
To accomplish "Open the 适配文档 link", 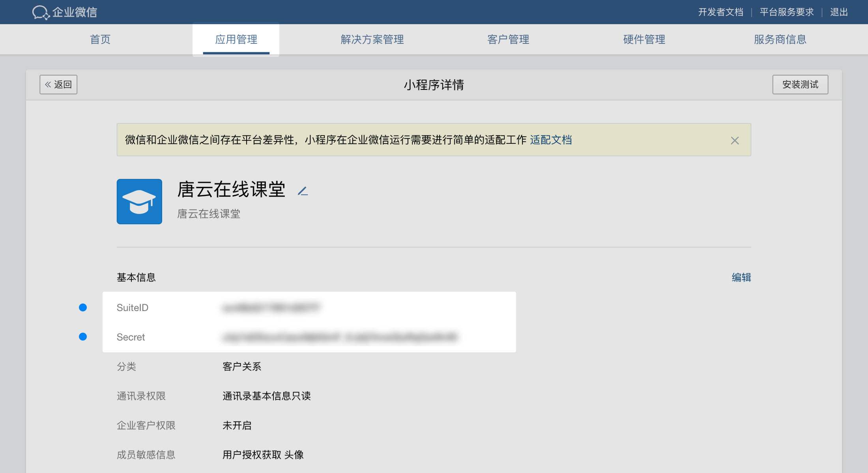I will click(551, 140).
